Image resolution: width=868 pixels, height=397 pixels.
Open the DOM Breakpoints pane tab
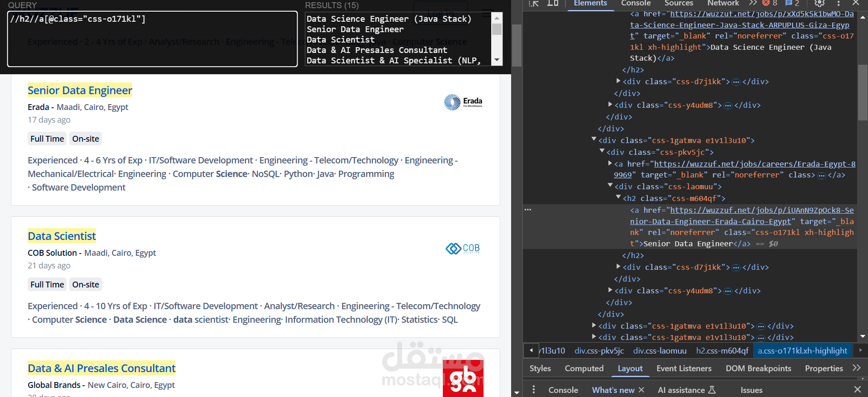coord(759,368)
